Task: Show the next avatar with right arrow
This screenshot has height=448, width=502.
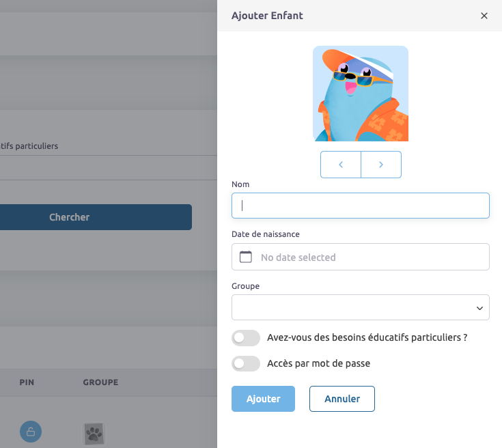Action: 381,165
